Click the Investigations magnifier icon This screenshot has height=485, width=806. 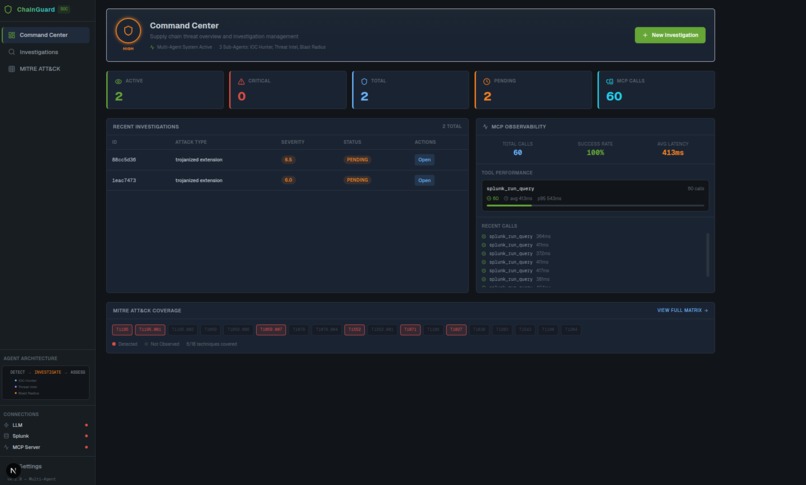11,52
